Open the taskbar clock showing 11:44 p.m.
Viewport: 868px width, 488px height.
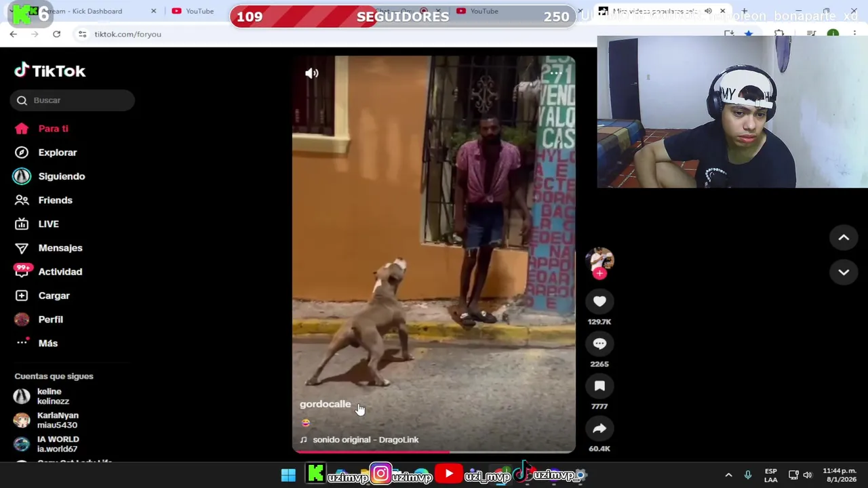coord(840,475)
